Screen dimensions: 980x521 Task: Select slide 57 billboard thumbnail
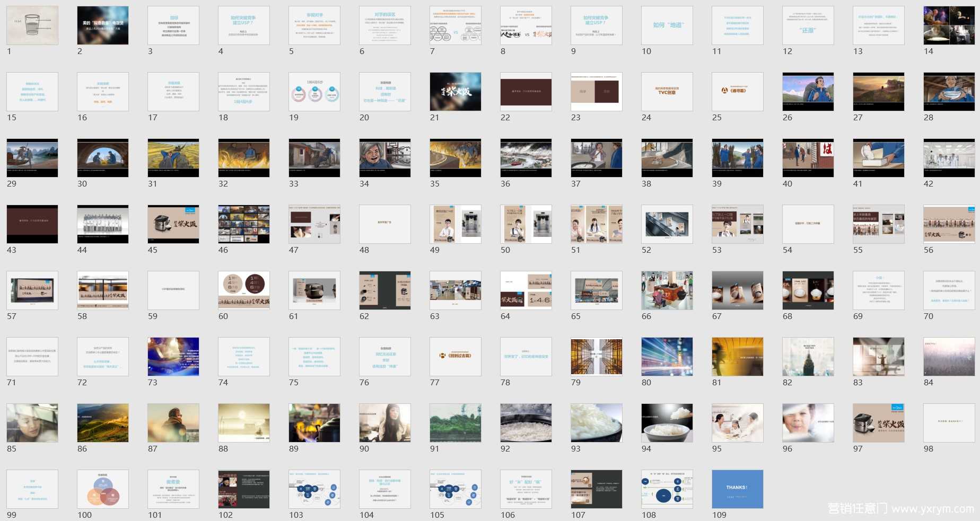pyautogui.click(x=32, y=290)
